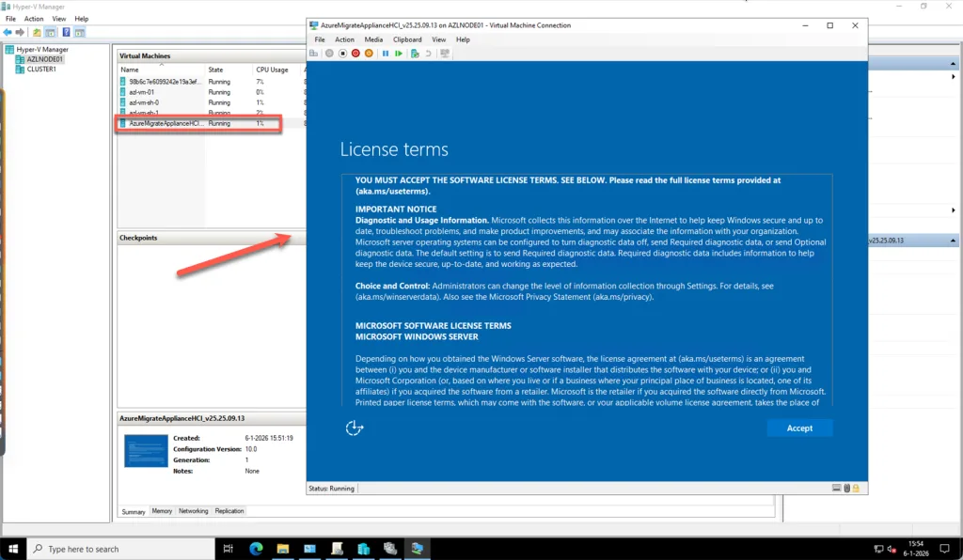
Task: Click the taskbar search box
Action: 122,549
